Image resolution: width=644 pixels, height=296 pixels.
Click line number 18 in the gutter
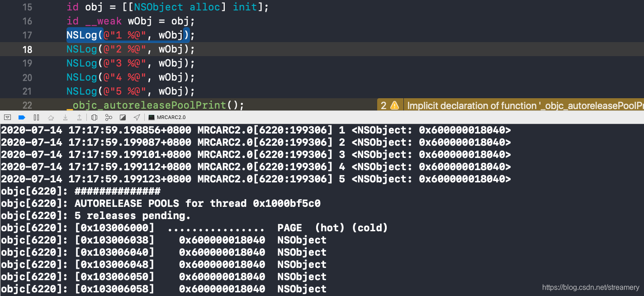pos(27,49)
